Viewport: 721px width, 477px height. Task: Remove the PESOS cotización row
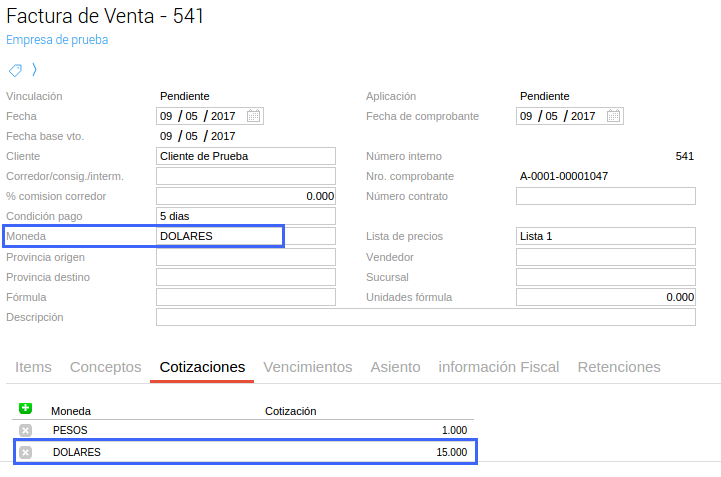click(26, 430)
